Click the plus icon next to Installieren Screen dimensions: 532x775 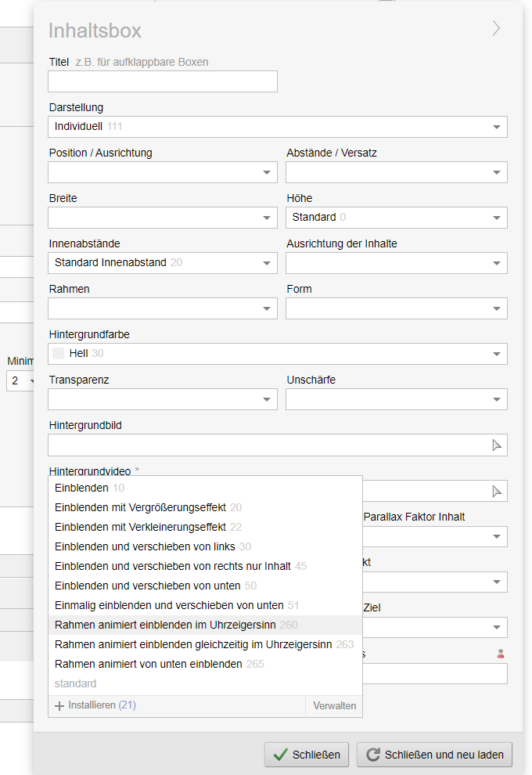[59, 705]
